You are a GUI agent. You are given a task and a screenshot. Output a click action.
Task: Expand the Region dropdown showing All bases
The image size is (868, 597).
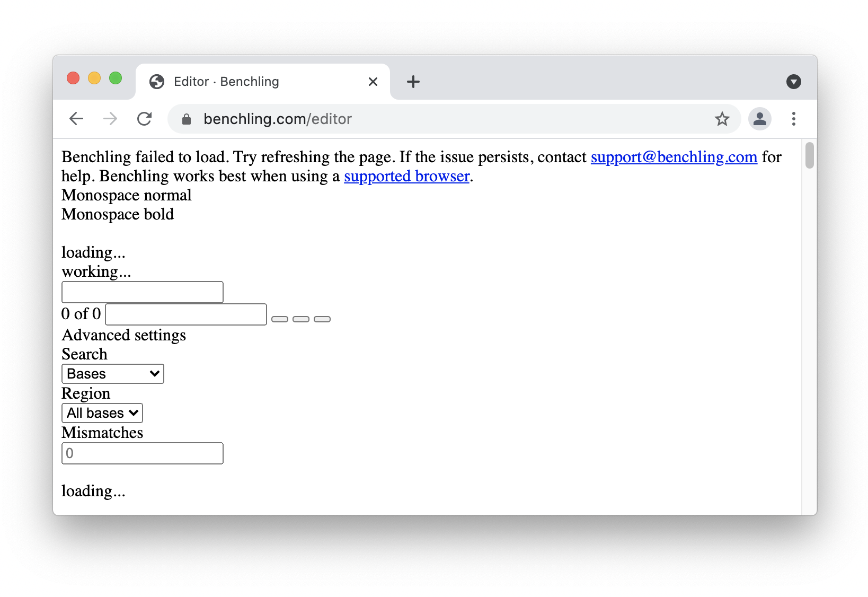[102, 413]
